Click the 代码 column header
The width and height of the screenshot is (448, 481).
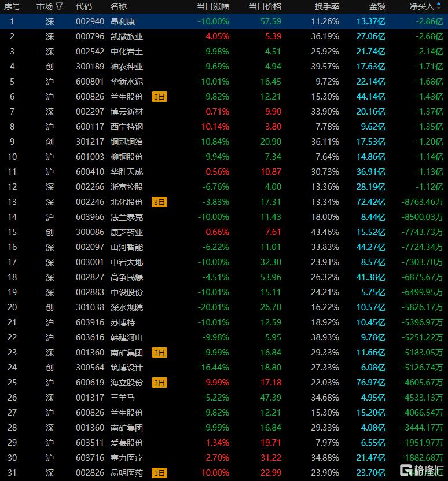[x=84, y=6]
